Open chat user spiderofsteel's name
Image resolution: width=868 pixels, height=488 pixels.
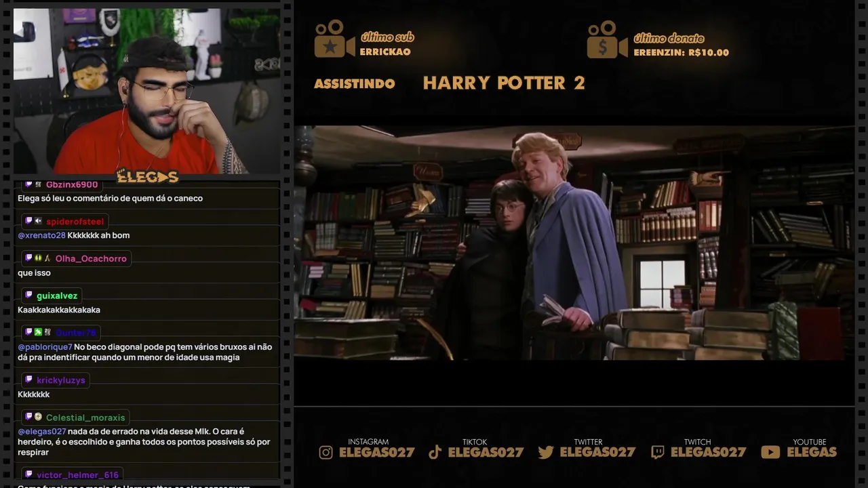tap(75, 222)
